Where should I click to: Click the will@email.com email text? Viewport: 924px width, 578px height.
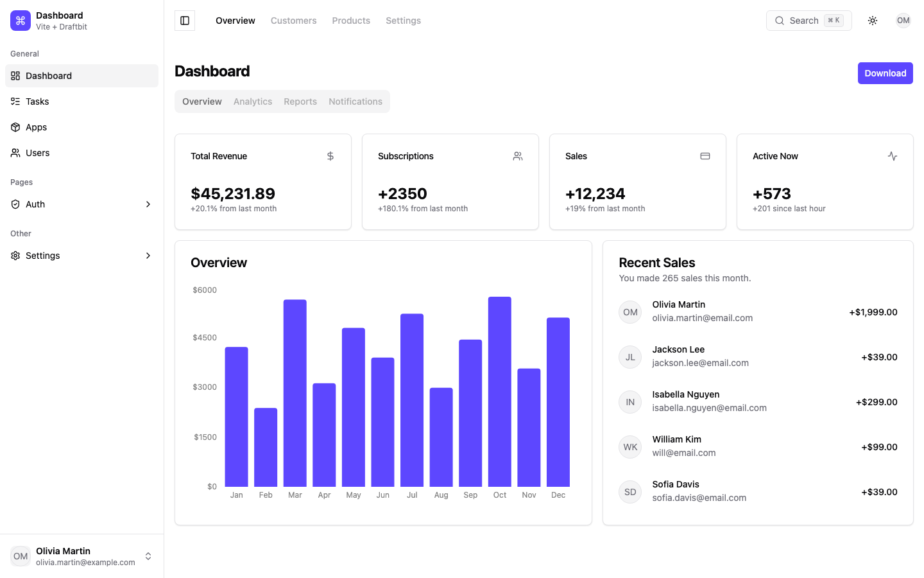click(684, 453)
